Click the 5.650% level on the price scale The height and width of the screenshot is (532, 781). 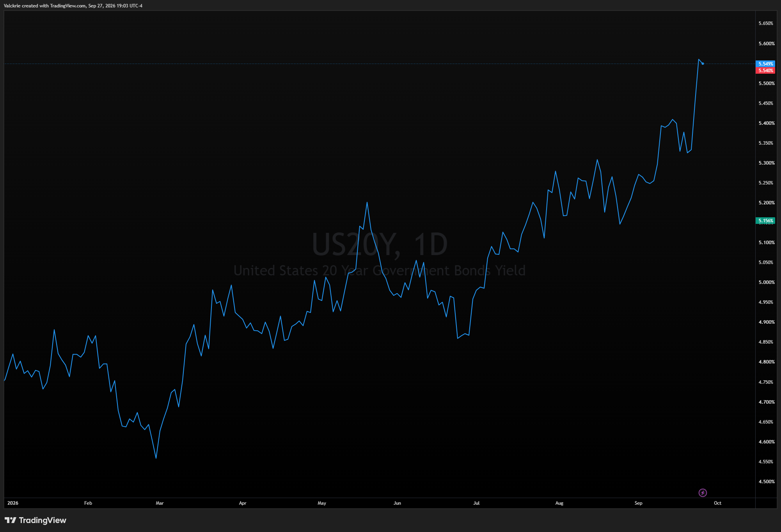pyautogui.click(x=766, y=23)
